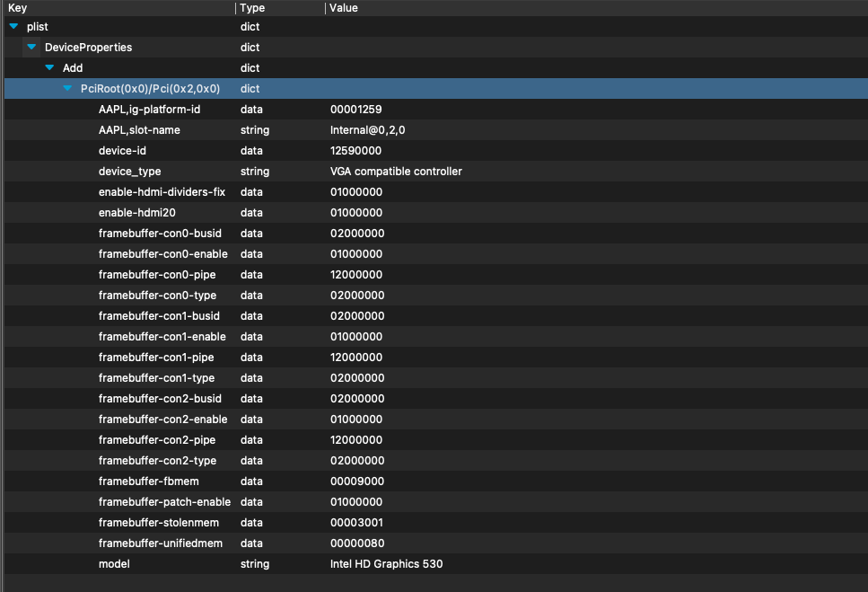The height and width of the screenshot is (592, 868).
Task: Click value 12590000
Action: click(x=356, y=151)
